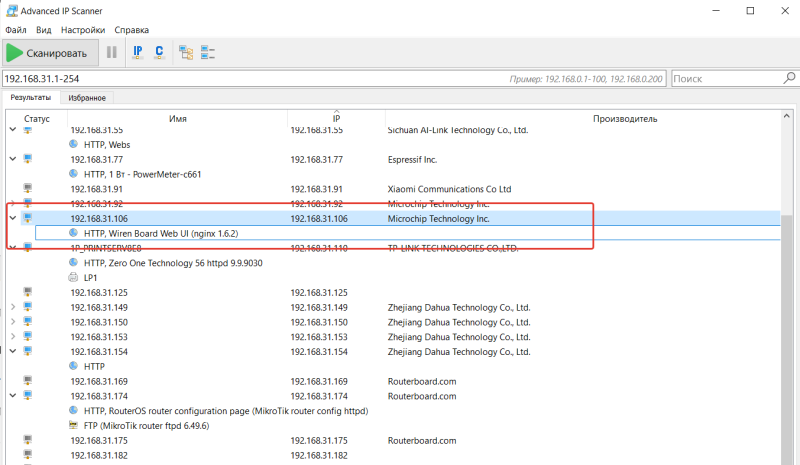Collapse the 192.168.31.154 row

click(13, 351)
